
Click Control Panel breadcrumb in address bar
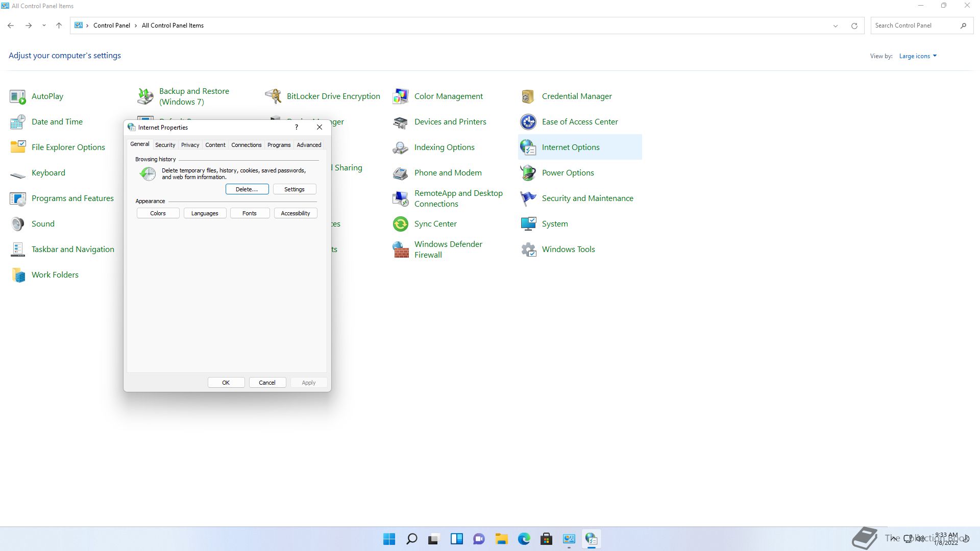112,26
